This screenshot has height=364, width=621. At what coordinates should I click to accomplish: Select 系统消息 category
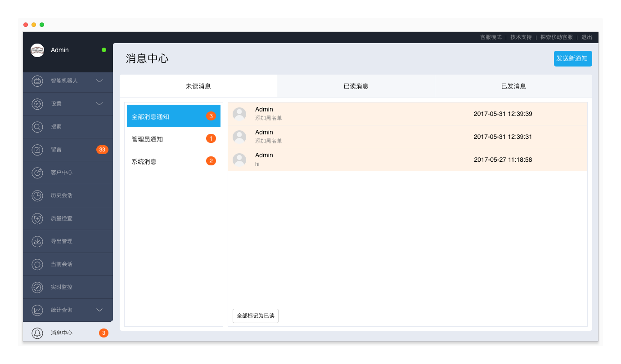[174, 161]
